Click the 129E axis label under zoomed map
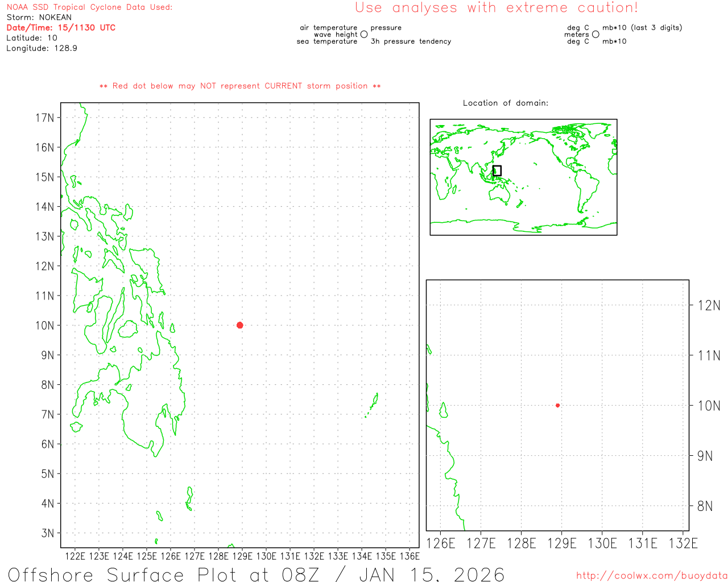Screen dimensions: 728x582 [x=561, y=544]
